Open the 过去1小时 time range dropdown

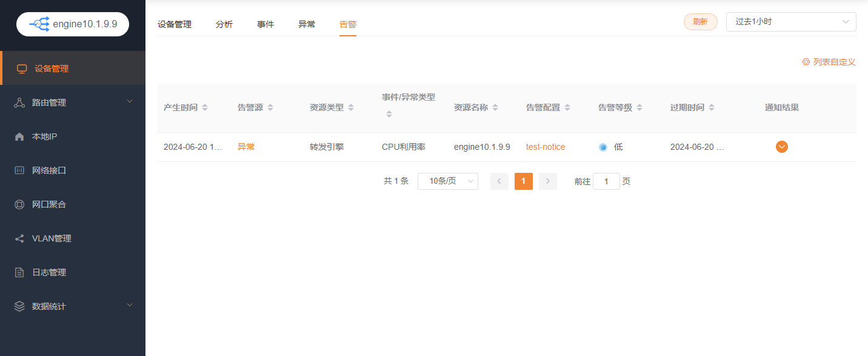coord(790,22)
